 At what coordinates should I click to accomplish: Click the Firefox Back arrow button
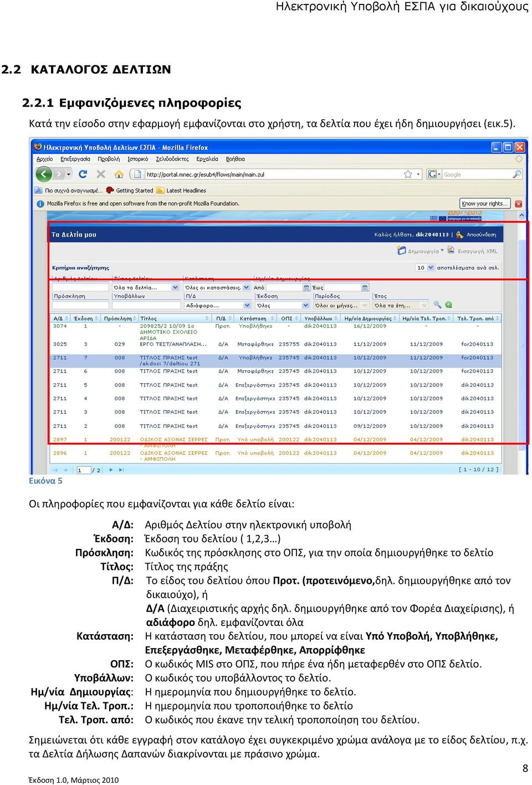[44, 174]
